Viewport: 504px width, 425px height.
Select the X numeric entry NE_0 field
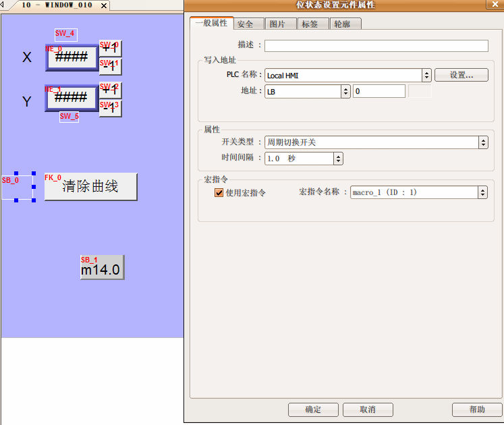pos(72,58)
